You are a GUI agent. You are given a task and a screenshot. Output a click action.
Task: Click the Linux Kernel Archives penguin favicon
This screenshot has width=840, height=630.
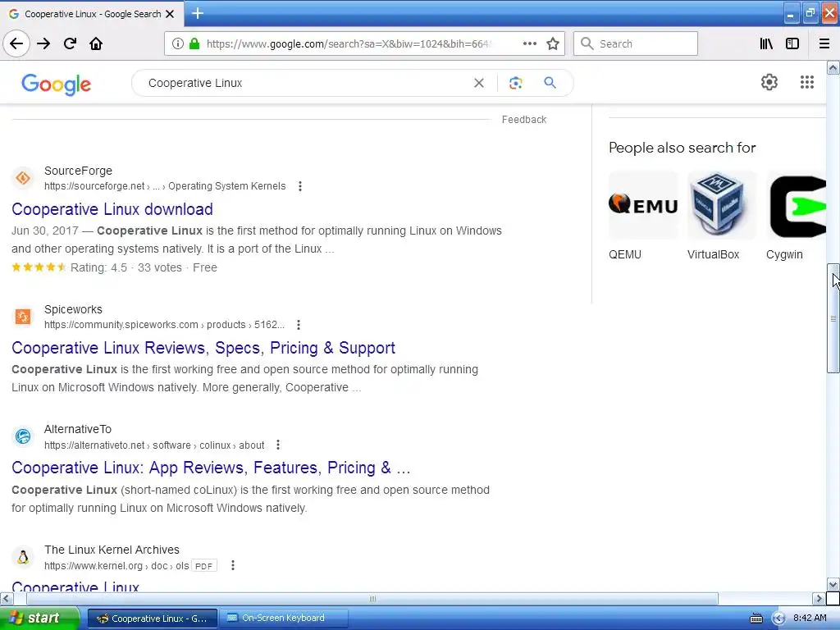(x=22, y=557)
